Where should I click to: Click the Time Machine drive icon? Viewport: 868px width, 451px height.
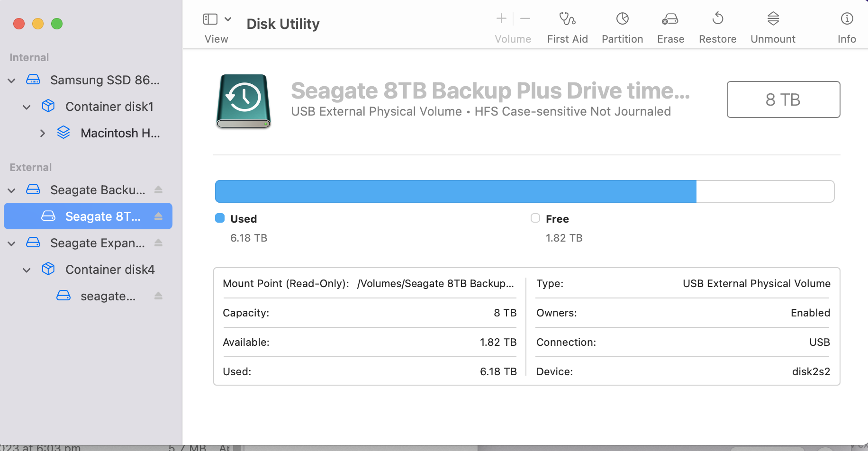pos(244,101)
